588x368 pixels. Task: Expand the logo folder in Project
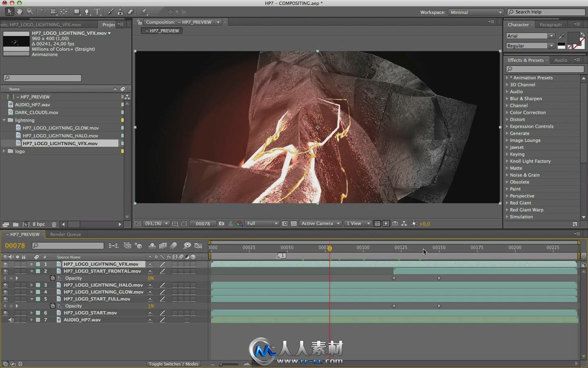point(4,151)
